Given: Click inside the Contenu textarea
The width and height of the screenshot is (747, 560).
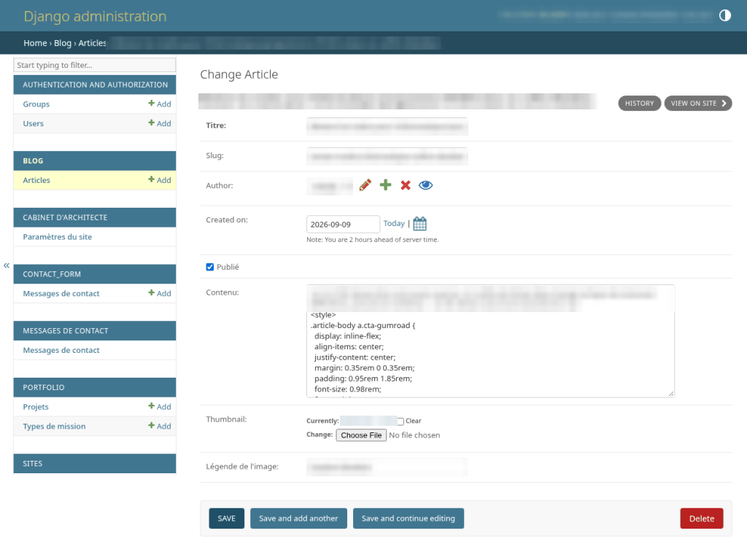Looking at the screenshot, I should point(491,341).
